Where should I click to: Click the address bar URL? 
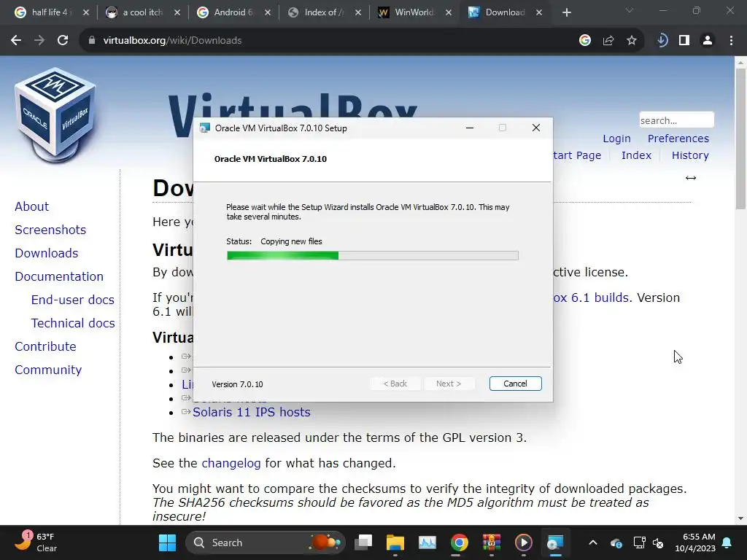click(x=172, y=41)
